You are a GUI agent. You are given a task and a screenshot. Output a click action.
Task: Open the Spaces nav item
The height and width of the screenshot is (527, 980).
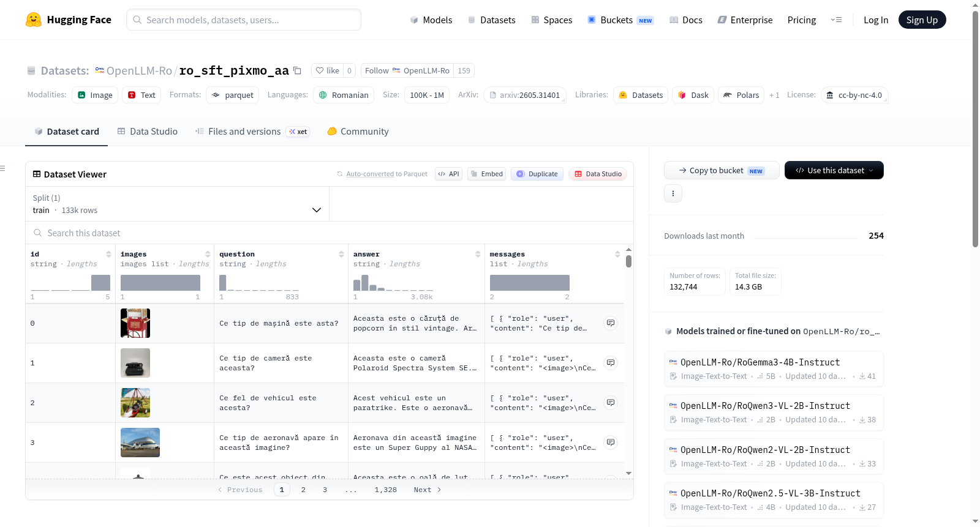point(552,20)
